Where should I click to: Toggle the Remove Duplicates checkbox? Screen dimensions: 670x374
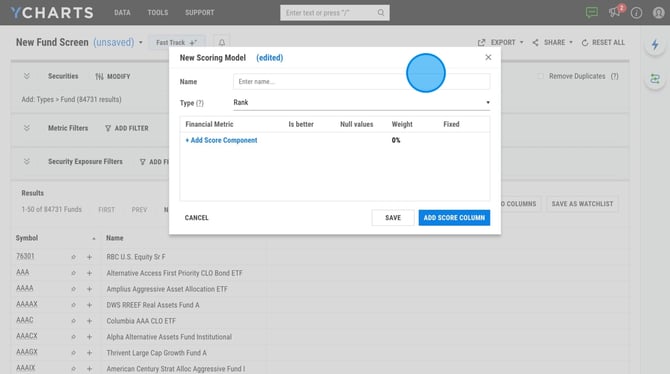[541, 76]
